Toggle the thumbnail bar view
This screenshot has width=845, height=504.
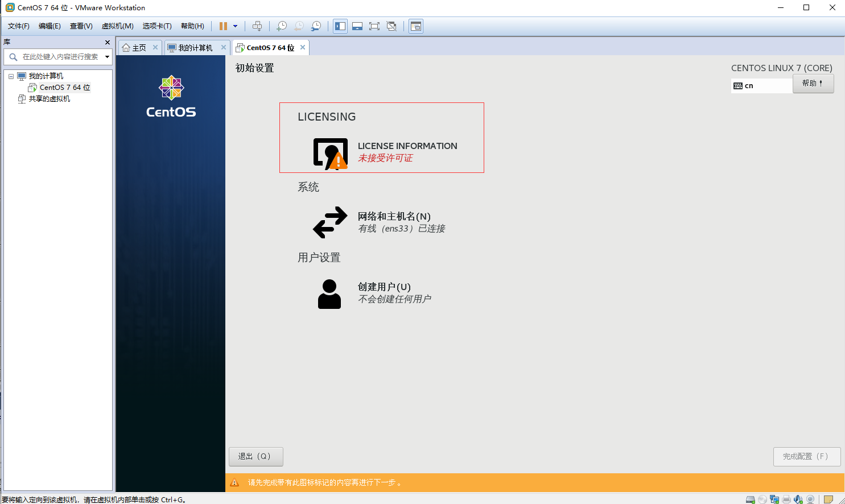[357, 26]
